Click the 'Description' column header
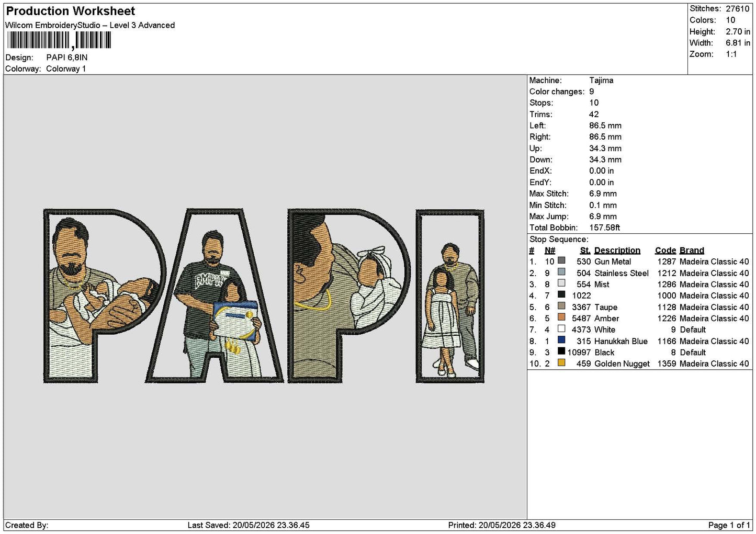The height and width of the screenshot is (534, 756). [x=617, y=250]
